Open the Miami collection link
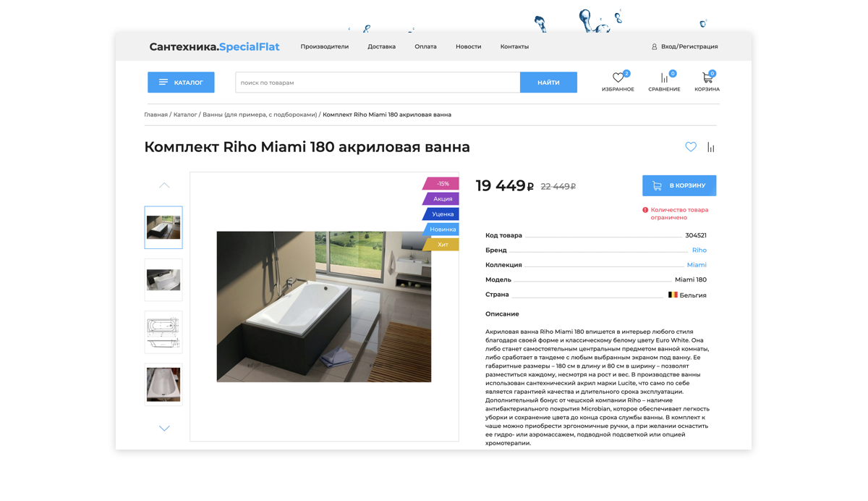The image size is (868, 501). tap(697, 265)
